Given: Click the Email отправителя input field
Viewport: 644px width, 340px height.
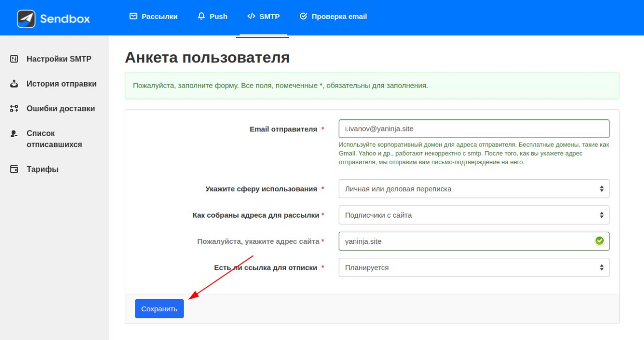Looking at the screenshot, I should [474, 128].
